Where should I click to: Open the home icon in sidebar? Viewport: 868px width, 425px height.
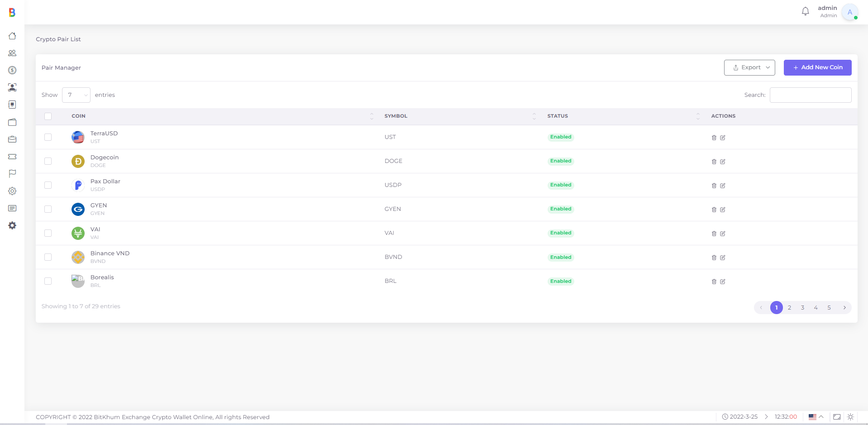tap(12, 36)
